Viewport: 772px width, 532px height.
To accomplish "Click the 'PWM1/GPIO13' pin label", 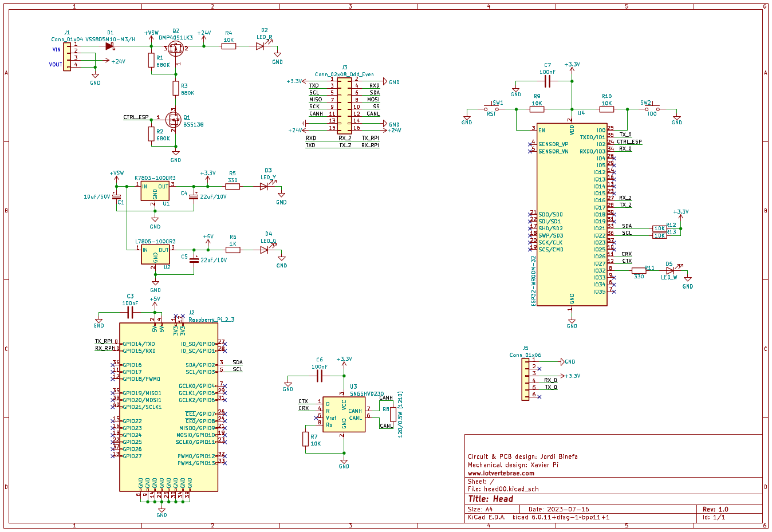I will 196,463.
